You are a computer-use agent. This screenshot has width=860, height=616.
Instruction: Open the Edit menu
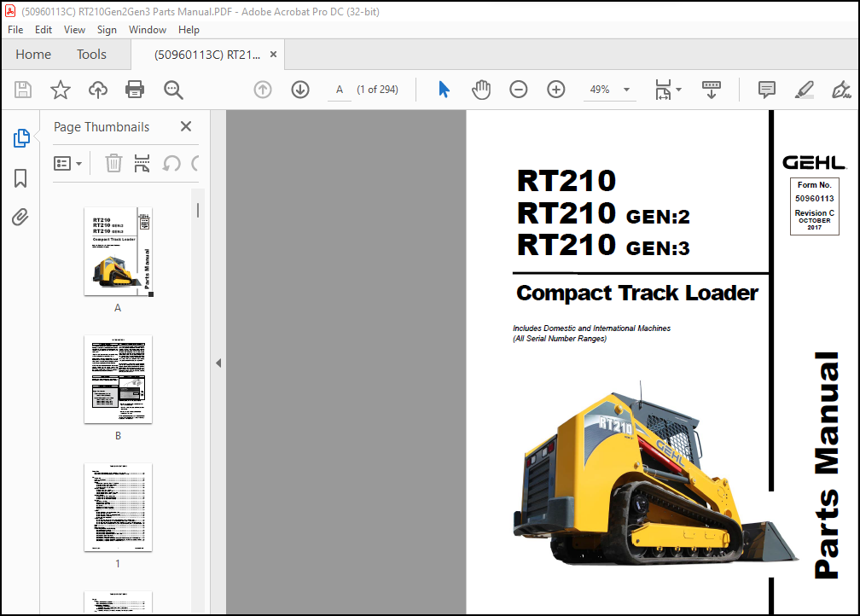(44, 30)
